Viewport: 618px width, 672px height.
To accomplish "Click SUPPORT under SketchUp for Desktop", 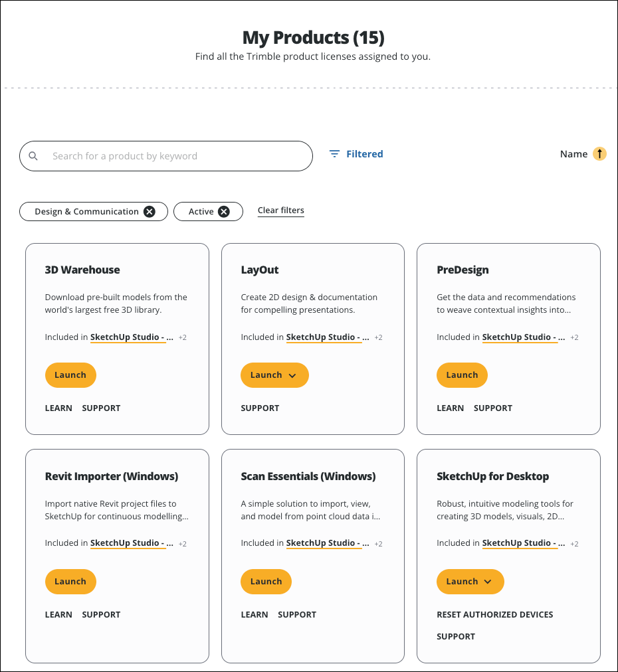I will point(456,636).
